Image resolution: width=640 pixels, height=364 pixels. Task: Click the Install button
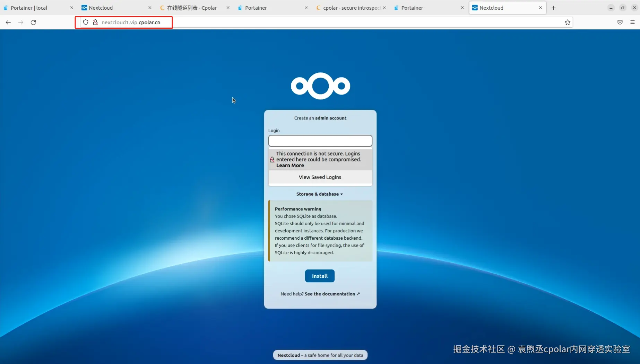(320, 276)
